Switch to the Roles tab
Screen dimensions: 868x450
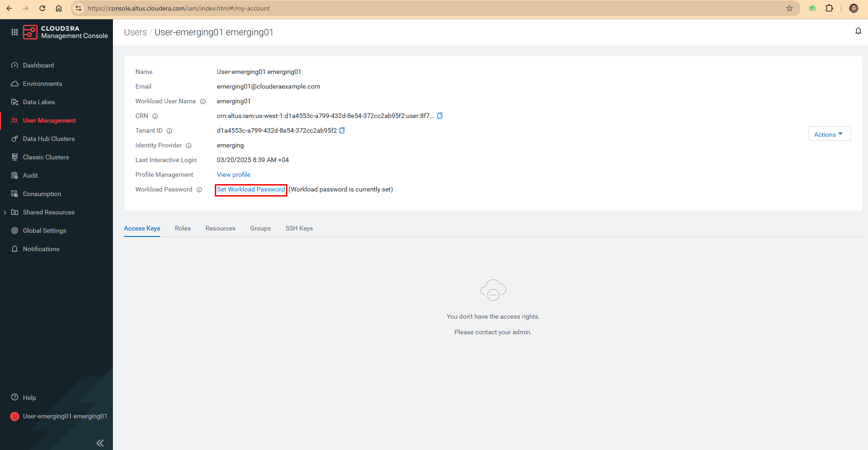pos(183,228)
